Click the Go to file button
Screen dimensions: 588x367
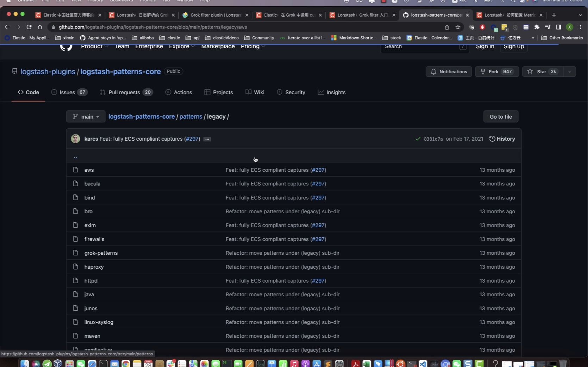point(501,116)
